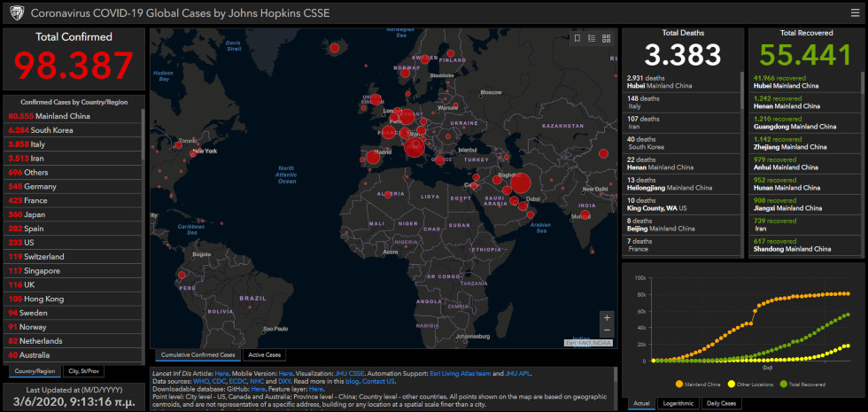Viewport: 868px width, 412px height.
Task: Click the red circle over Iceland
Action: pos(335,48)
